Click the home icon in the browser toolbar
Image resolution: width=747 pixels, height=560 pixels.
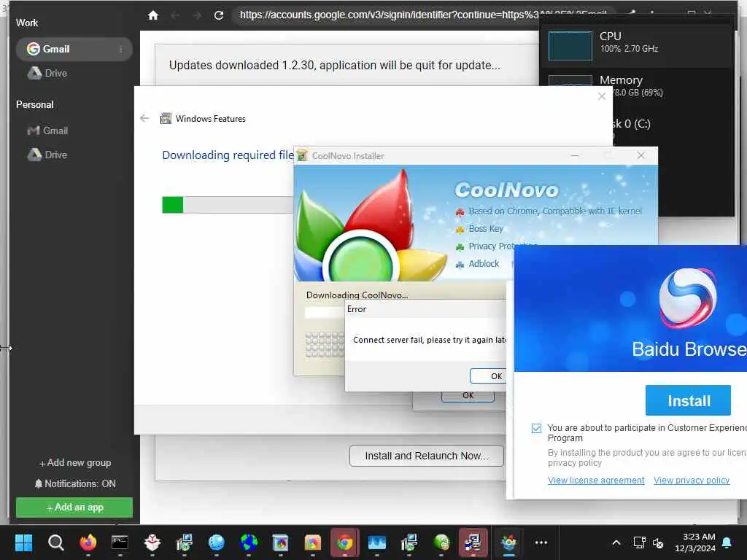(153, 15)
